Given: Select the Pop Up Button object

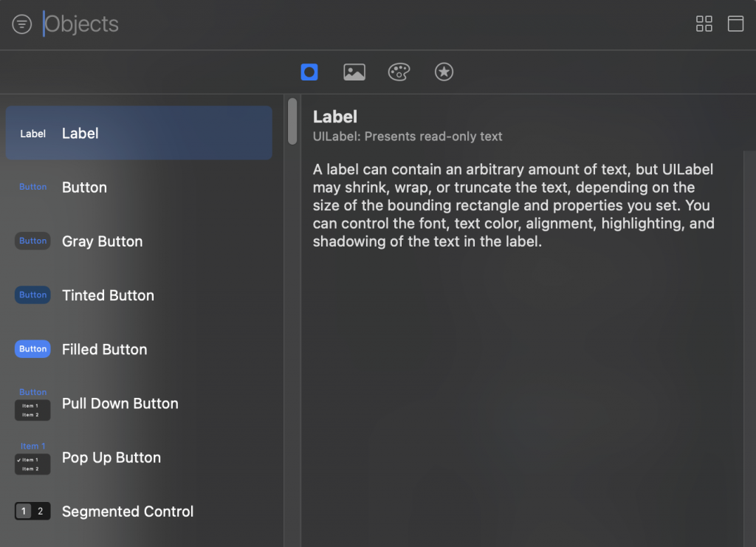Looking at the screenshot, I should [139, 458].
